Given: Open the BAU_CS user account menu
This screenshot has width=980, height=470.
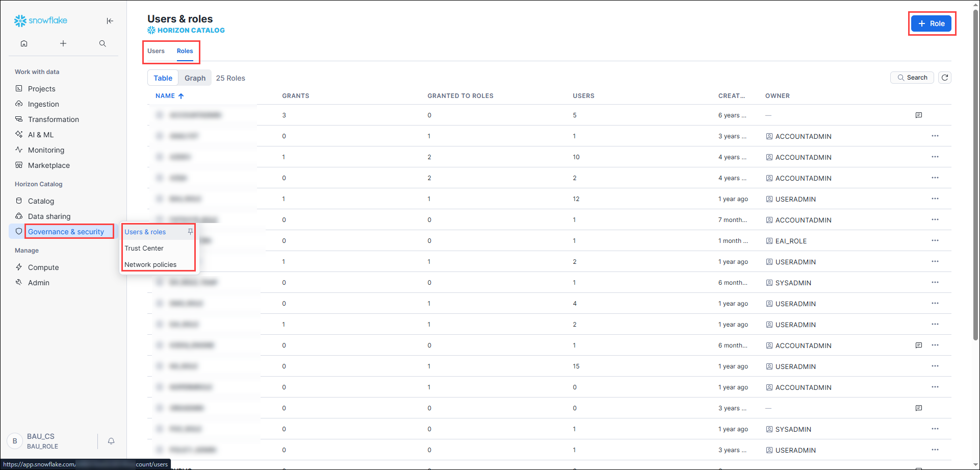Looking at the screenshot, I should pyautogui.click(x=42, y=441).
